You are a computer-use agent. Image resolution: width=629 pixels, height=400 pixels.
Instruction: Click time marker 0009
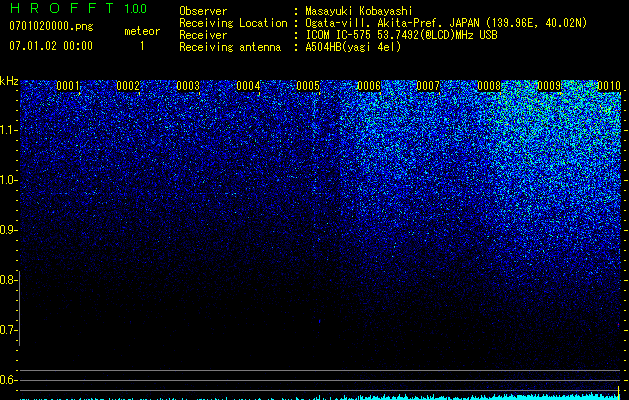549,86
